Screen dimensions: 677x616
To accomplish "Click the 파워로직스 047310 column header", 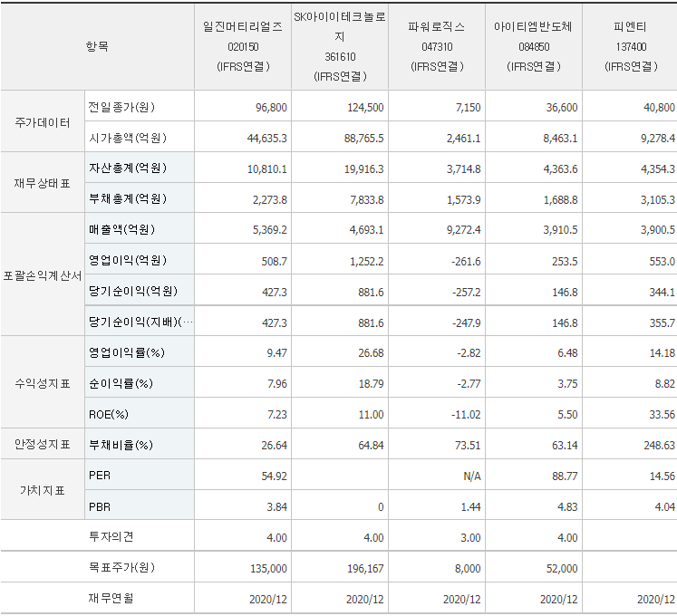I will (437, 46).
